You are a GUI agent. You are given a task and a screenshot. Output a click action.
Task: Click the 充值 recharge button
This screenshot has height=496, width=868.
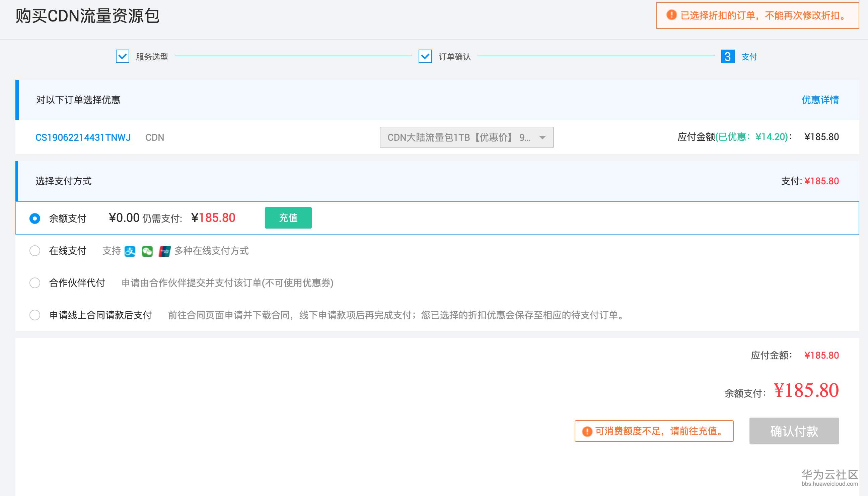(x=288, y=218)
